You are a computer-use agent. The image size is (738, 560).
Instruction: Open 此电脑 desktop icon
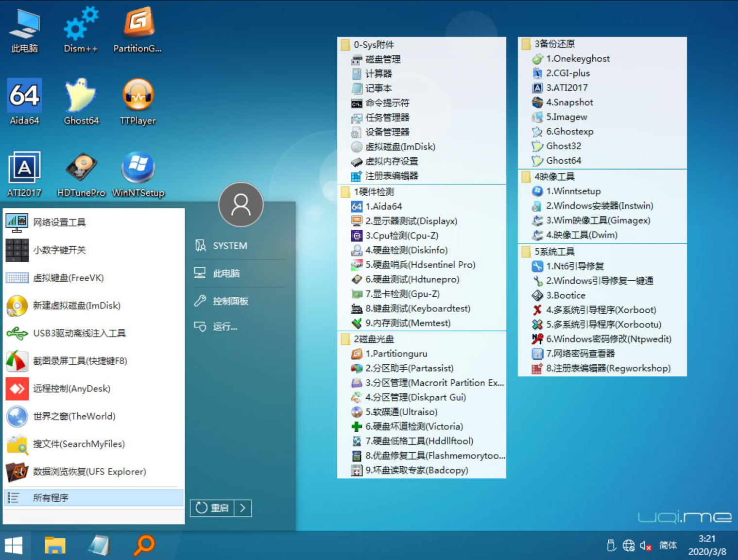tap(24, 30)
